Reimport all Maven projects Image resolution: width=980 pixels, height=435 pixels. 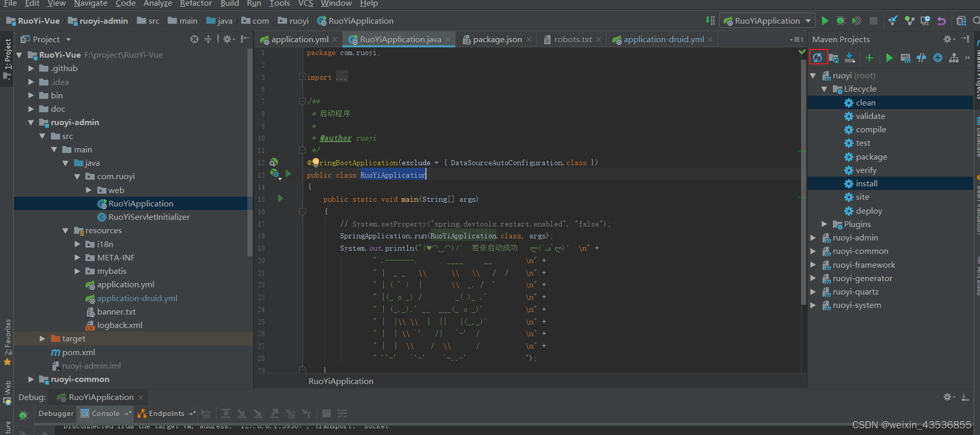pos(817,58)
